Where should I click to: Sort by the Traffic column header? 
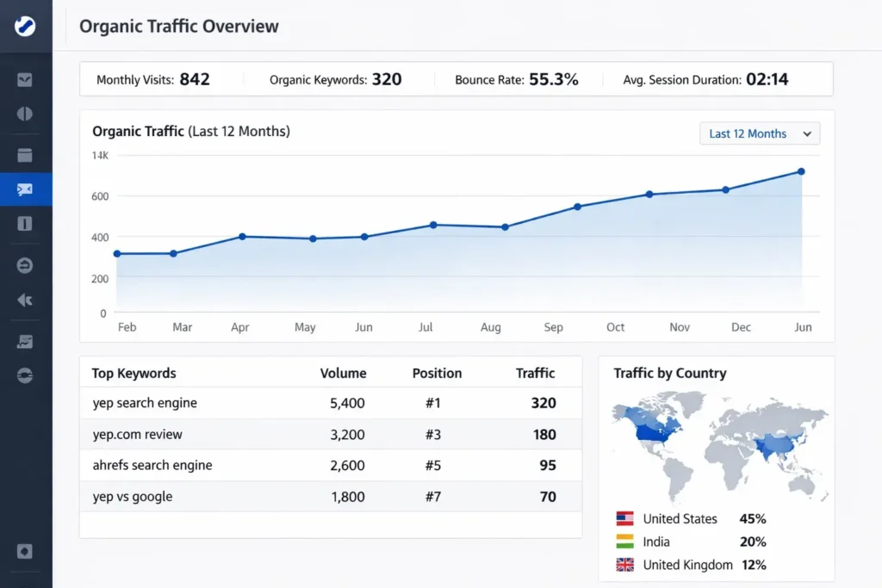pos(536,374)
